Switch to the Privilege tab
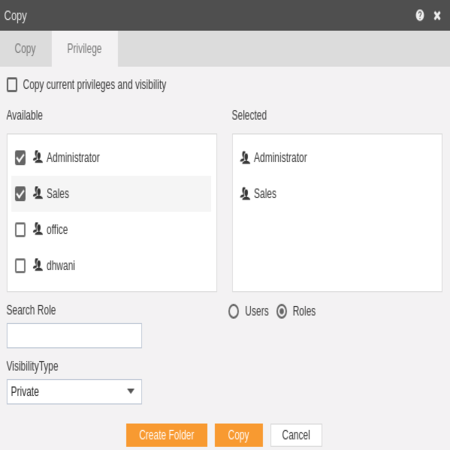This screenshot has height=450, width=450. pos(85,49)
